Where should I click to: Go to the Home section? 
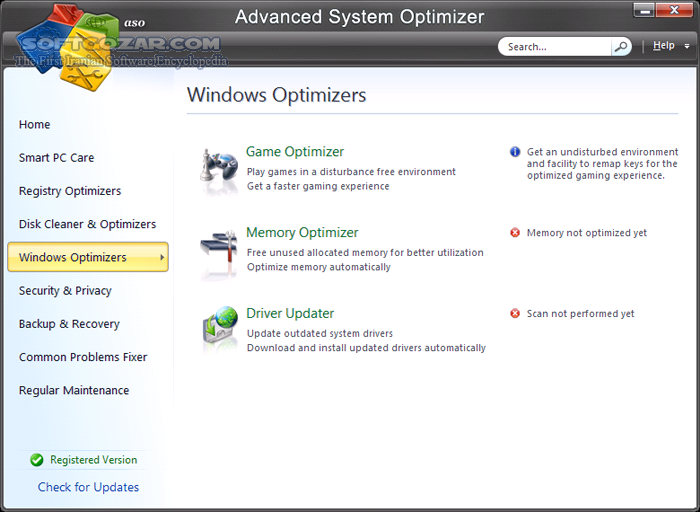pos(34,125)
